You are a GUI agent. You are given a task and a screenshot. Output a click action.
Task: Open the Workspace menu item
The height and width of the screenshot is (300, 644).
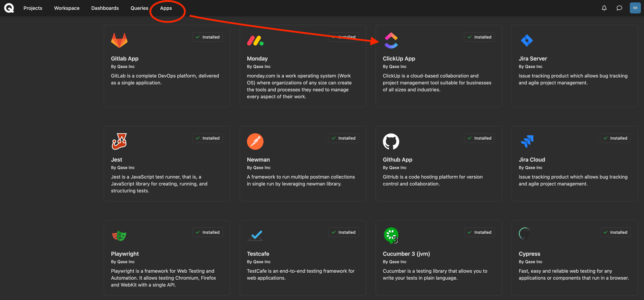pos(67,8)
